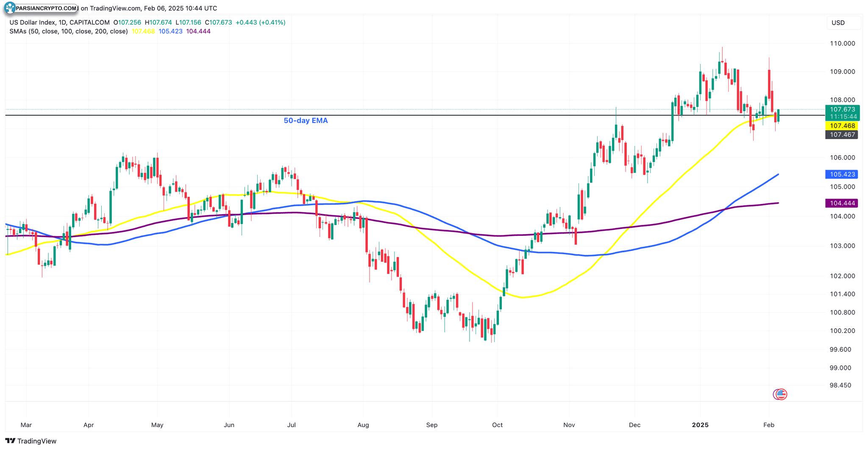This screenshot has height=450, width=868.
Task: Click the blue 105.423 SMA legend value
Action: pyautogui.click(x=170, y=31)
